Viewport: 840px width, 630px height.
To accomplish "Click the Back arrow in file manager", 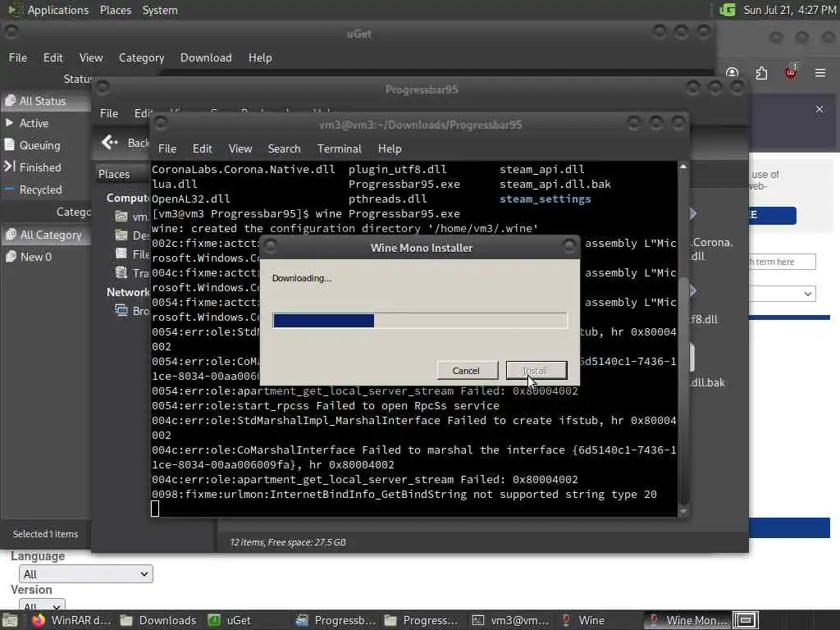I will (x=109, y=142).
